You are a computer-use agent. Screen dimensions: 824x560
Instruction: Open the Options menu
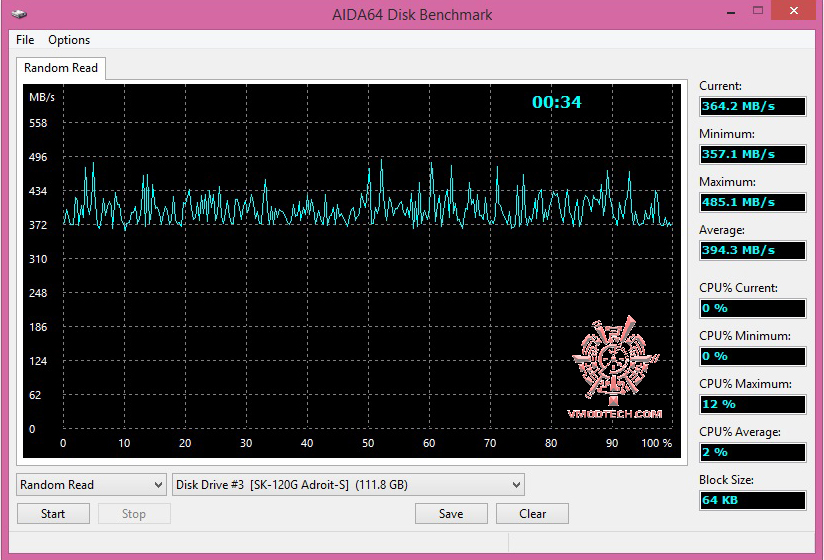[69, 40]
